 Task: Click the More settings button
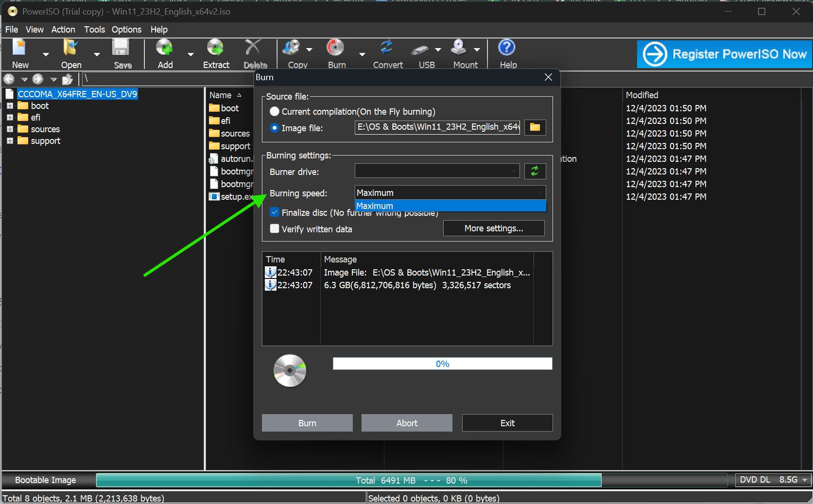click(493, 228)
